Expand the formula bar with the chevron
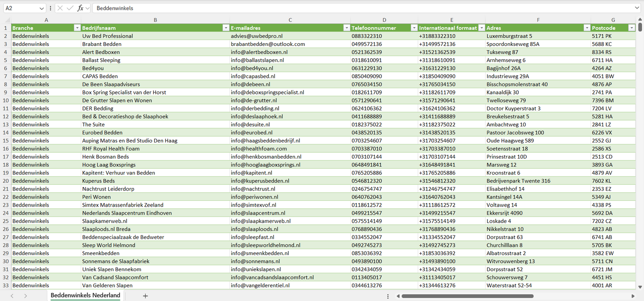Screen dimensions: 644x301 [637, 8]
